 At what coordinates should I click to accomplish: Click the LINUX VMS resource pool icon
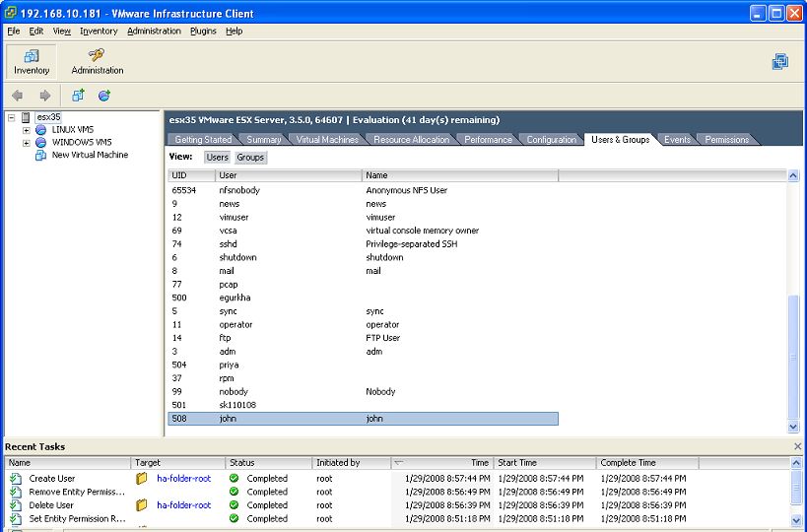pyautogui.click(x=40, y=130)
